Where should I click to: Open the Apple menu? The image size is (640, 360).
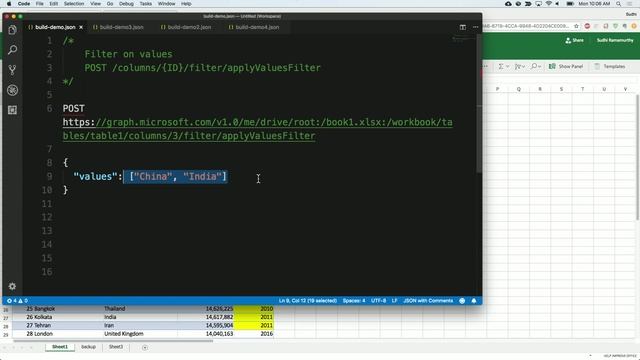click(9, 4)
